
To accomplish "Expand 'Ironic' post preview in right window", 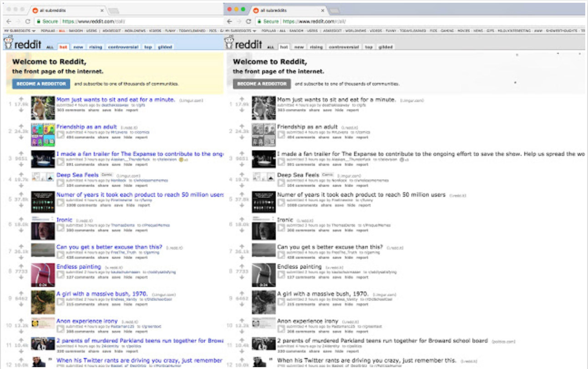I will pyautogui.click(x=281, y=228).
